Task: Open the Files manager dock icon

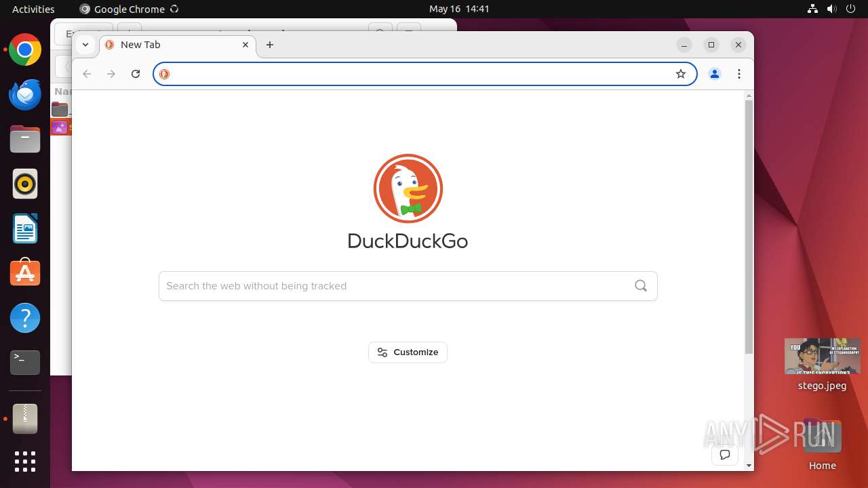Action: 25,140
